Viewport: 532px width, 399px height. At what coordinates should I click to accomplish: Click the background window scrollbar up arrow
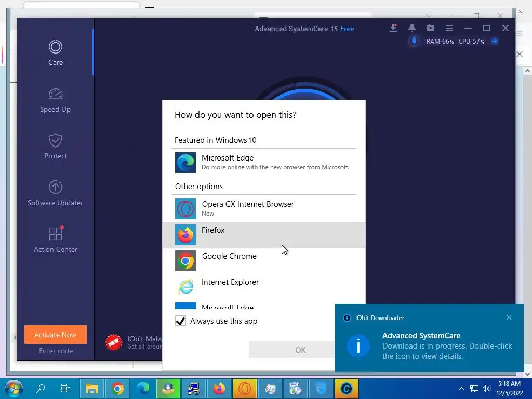[x=527, y=71]
